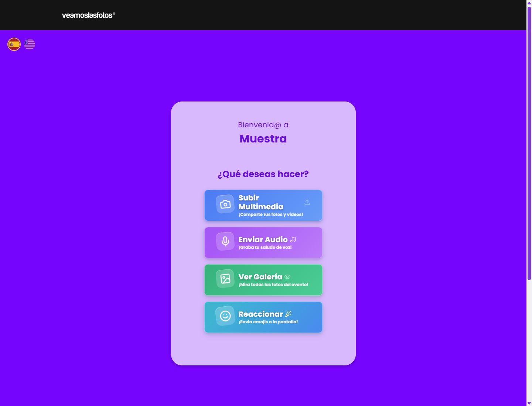Click the picture icon on Ver Galería

pyautogui.click(x=225, y=279)
